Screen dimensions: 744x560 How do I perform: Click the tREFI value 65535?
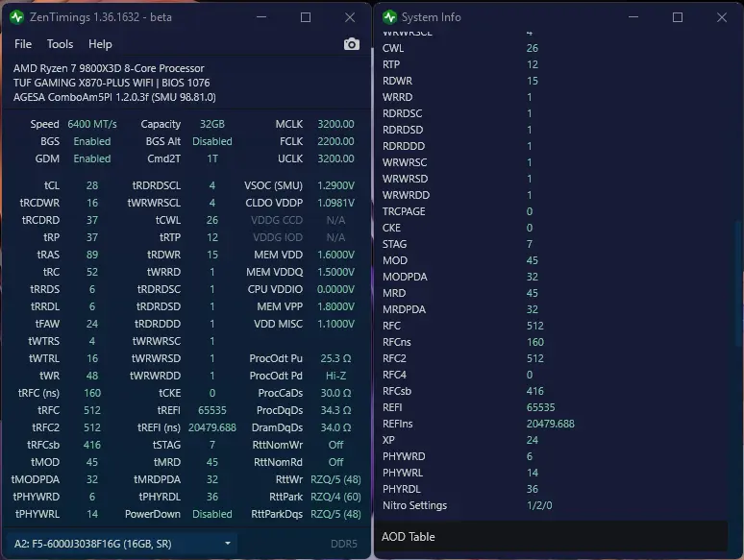[x=212, y=410]
